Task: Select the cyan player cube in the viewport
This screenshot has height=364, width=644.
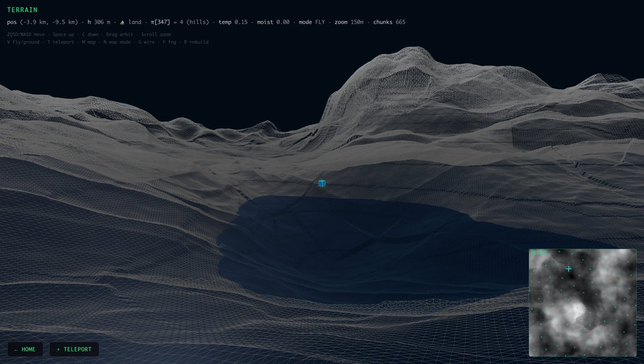Action: [x=322, y=183]
